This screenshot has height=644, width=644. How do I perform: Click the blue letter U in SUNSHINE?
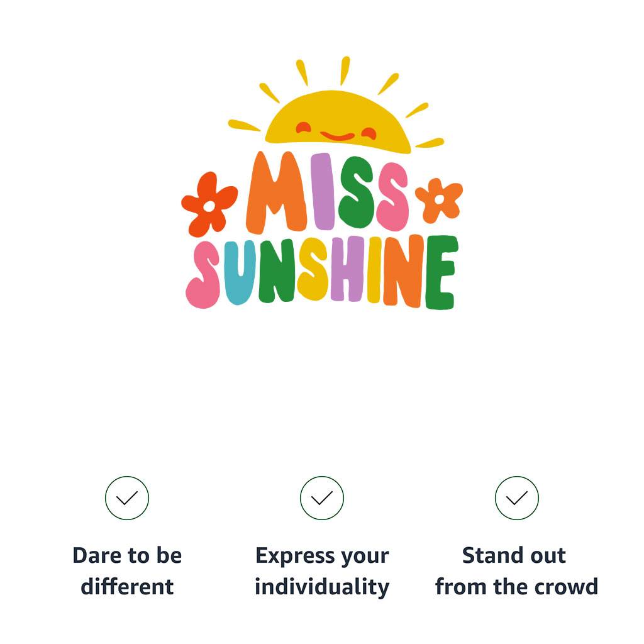click(x=239, y=273)
